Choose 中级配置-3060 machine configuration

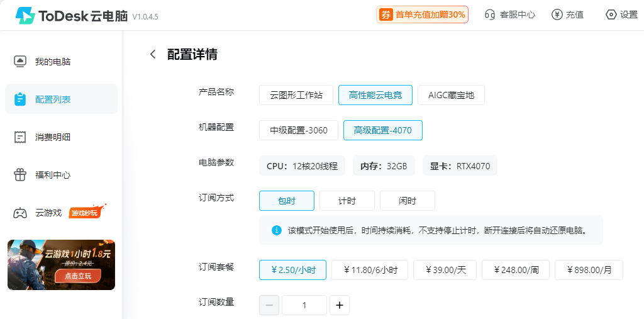[299, 130]
